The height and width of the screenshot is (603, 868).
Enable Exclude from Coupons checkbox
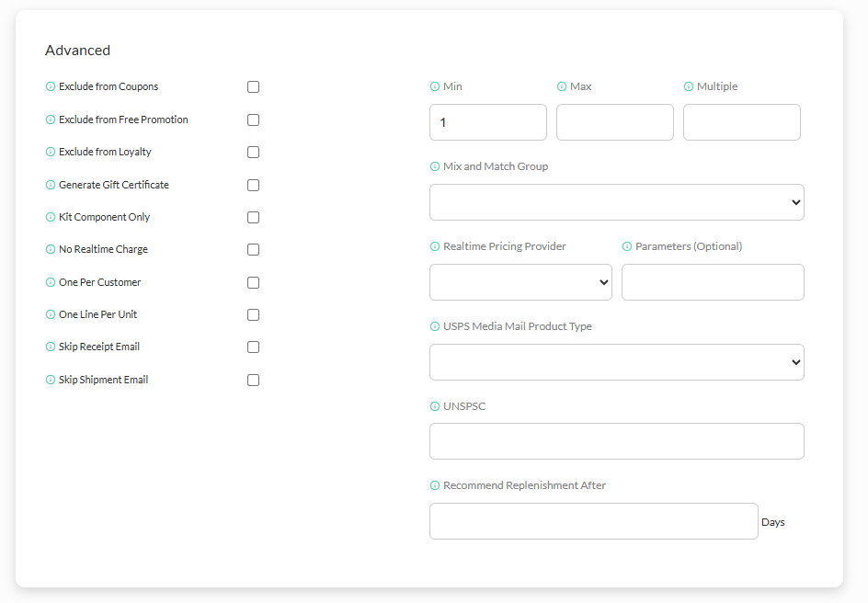(253, 86)
